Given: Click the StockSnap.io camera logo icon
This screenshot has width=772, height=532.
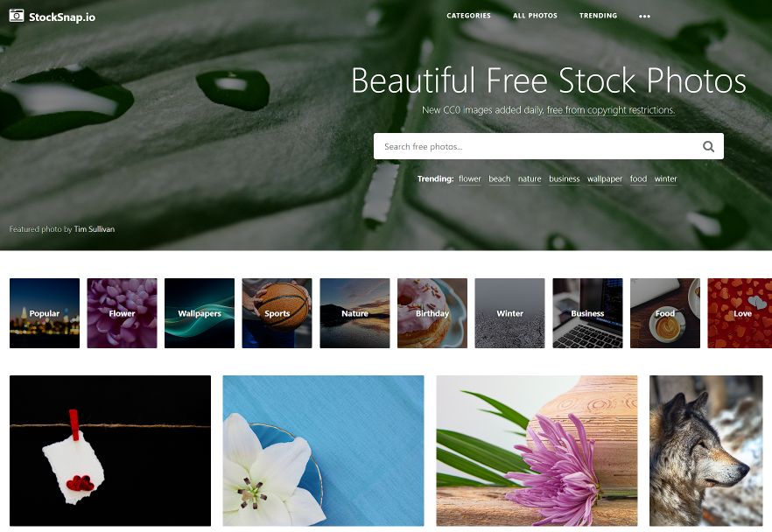Looking at the screenshot, I should click(x=17, y=16).
